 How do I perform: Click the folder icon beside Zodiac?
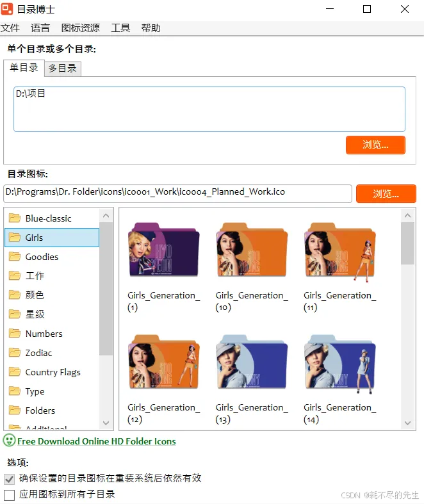[15, 353]
